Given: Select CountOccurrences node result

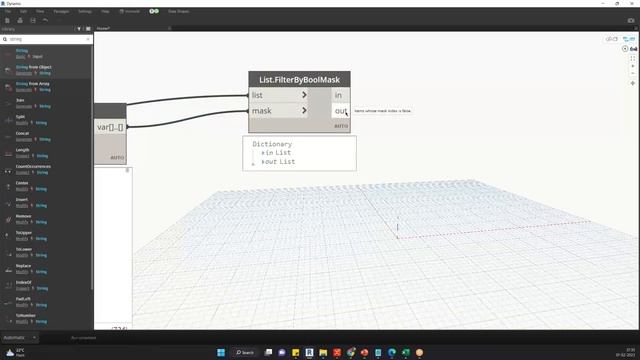Looking at the screenshot, I should point(46,169).
